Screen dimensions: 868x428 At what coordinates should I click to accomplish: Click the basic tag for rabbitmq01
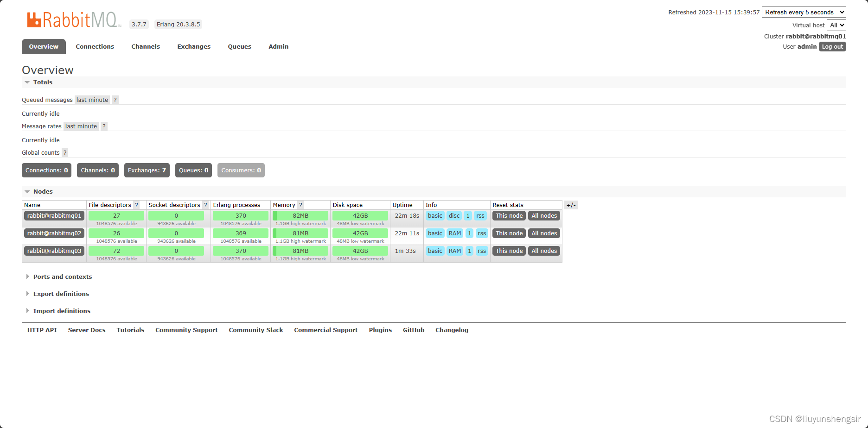pyautogui.click(x=435, y=215)
